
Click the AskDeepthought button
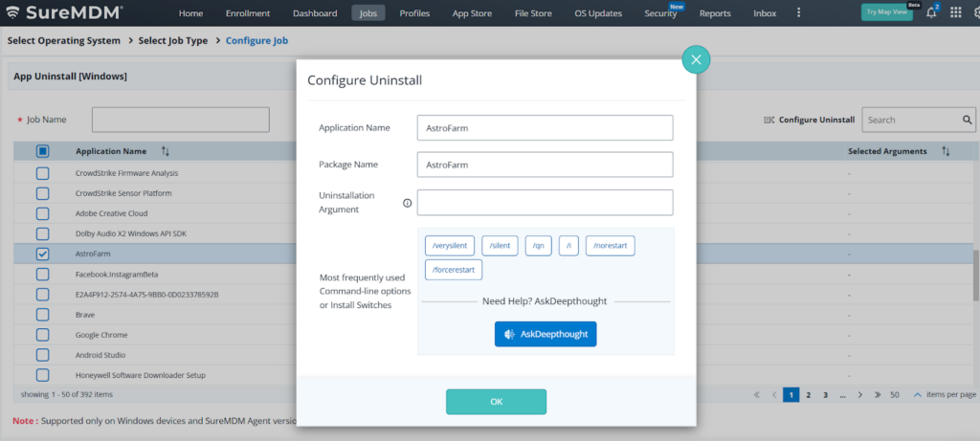click(546, 334)
